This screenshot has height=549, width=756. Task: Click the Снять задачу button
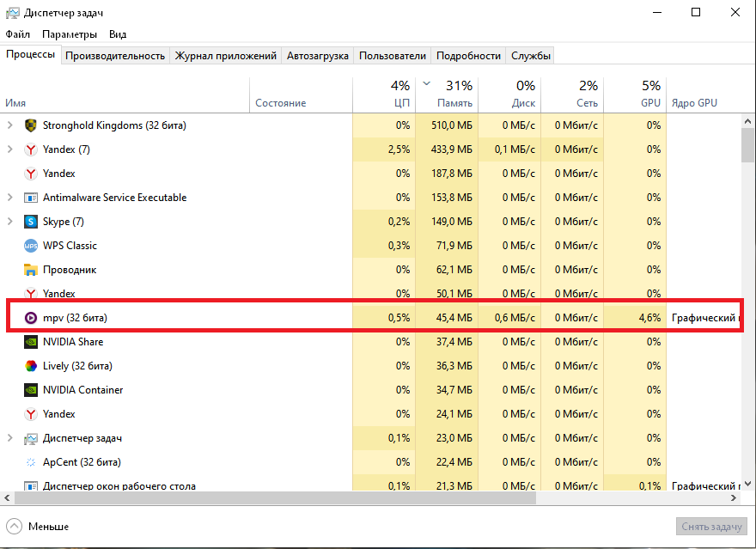click(x=711, y=527)
